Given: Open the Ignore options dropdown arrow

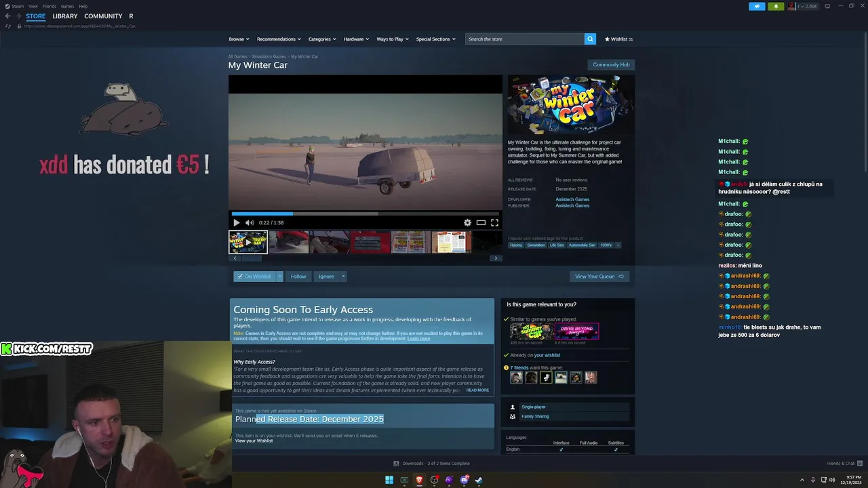Looking at the screenshot, I should 343,277.
